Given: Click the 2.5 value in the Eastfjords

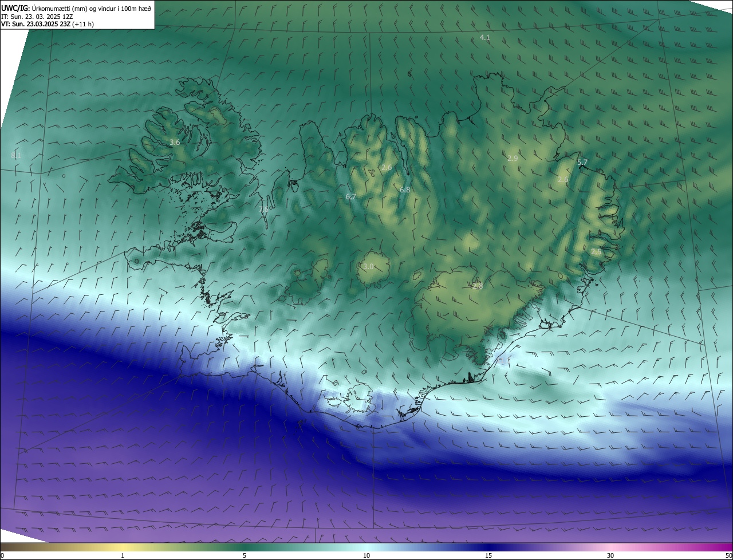Looking at the screenshot, I should [596, 252].
